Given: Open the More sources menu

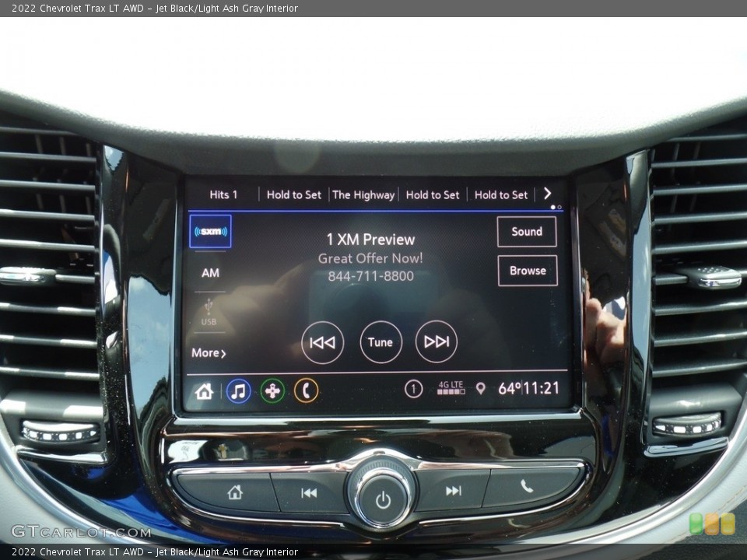Looking at the screenshot, I should click(x=209, y=353).
